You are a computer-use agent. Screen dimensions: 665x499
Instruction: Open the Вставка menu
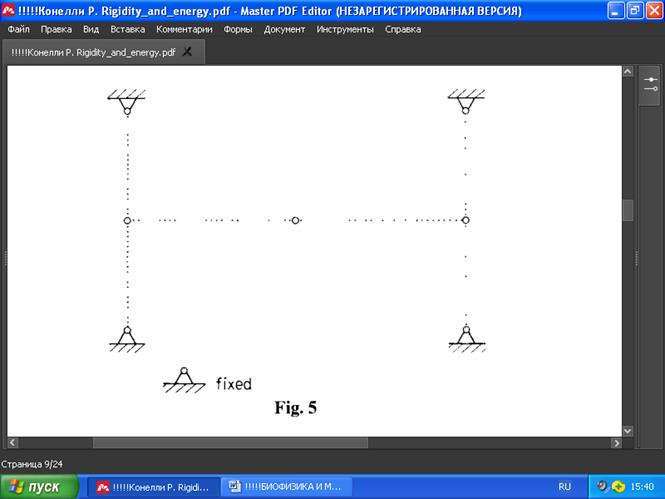coord(127,29)
